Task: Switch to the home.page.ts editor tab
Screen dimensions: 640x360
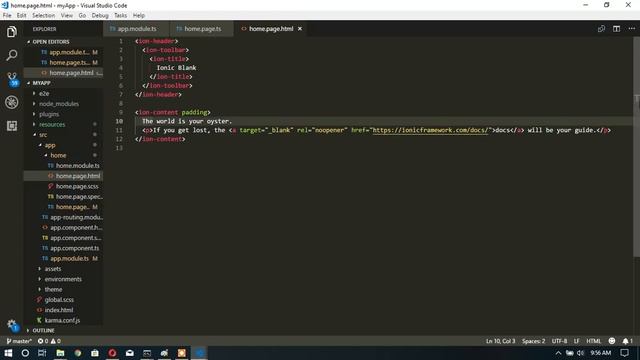Action: pos(202,29)
